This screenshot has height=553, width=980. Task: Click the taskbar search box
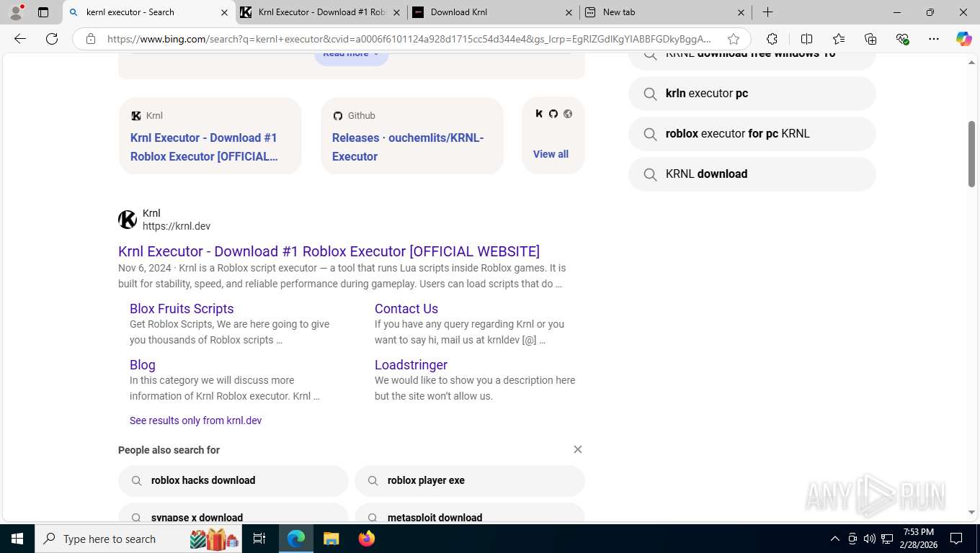(x=139, y=539)
